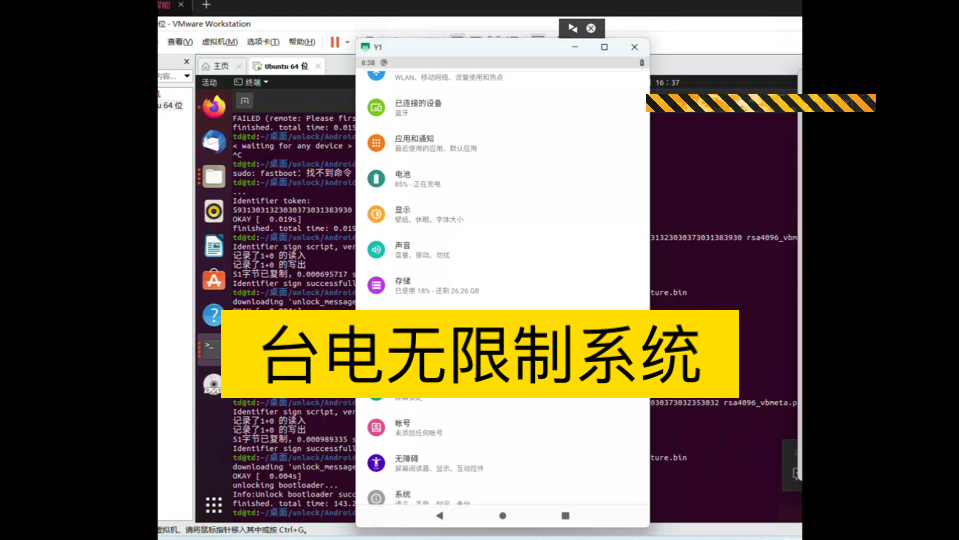Select the Terminal icon in dock
The image size is (959, 540).
tap(211, 349)
